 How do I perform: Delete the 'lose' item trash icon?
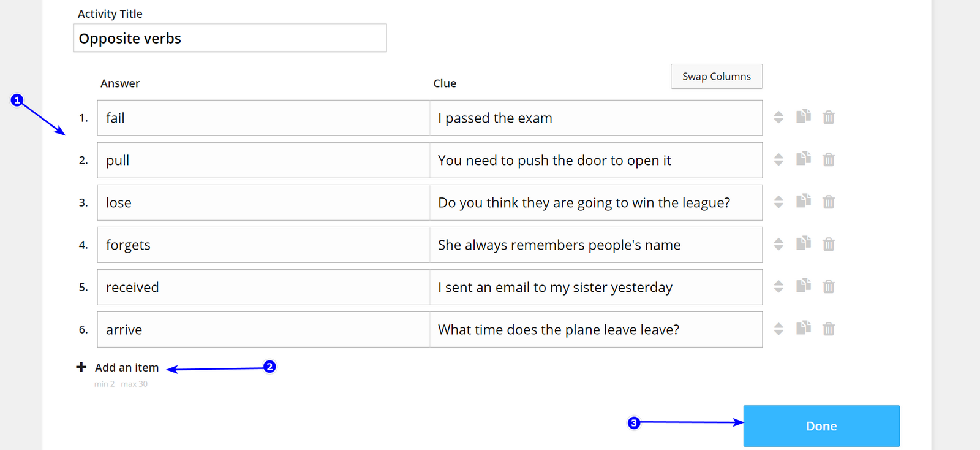[x=828, y=202]
